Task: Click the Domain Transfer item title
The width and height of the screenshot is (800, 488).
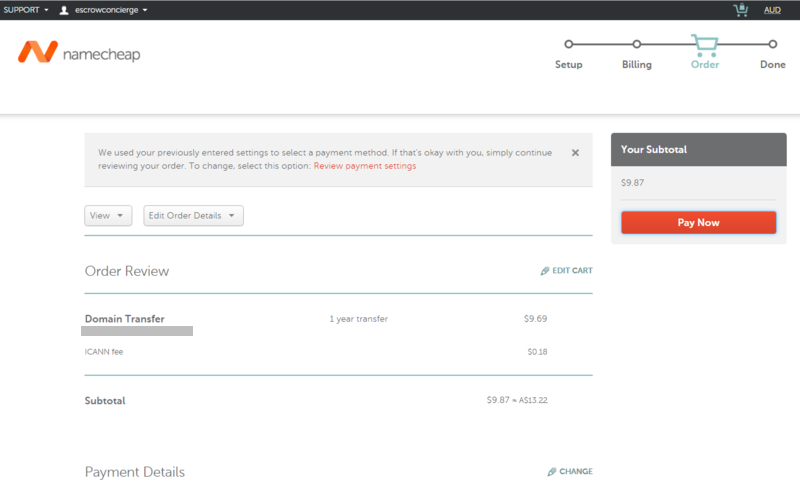Action: click(124, 319)
